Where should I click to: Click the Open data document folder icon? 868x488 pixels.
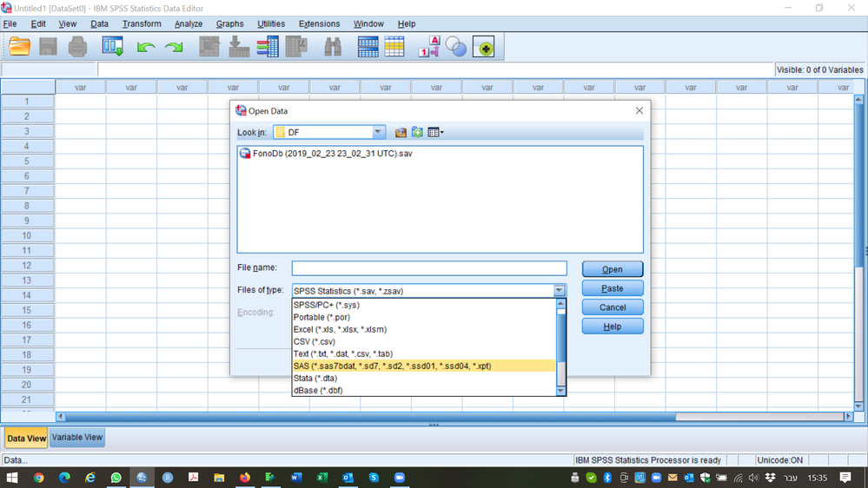coord(19,47)
